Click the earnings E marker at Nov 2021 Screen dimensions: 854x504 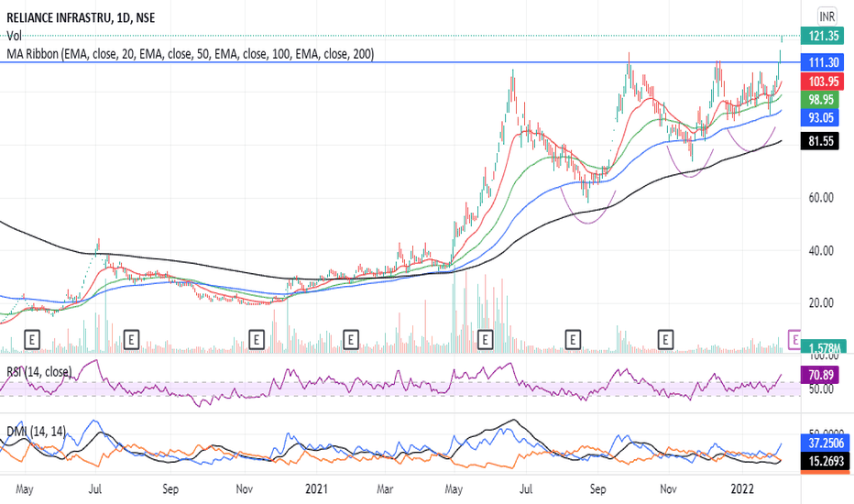pos(665,340)
